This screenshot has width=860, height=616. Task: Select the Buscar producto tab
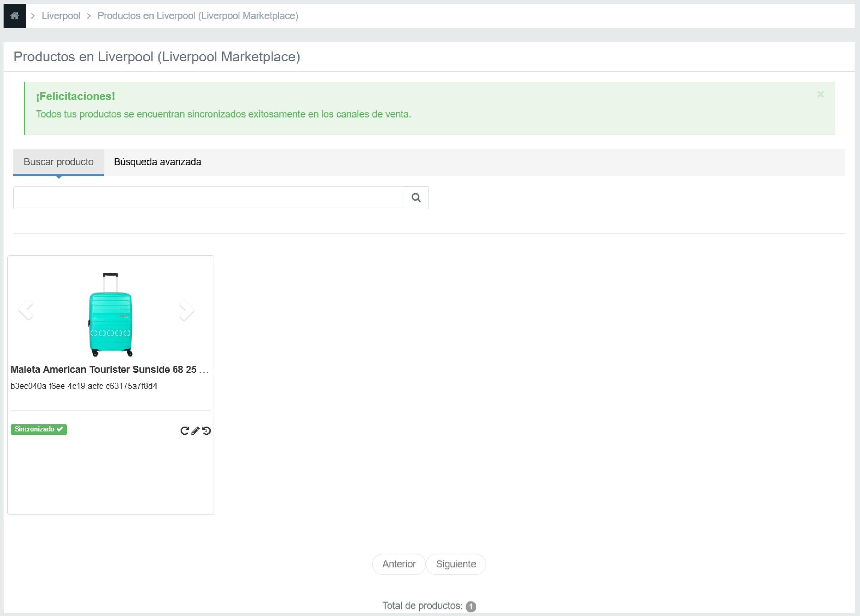pos(58,162)
